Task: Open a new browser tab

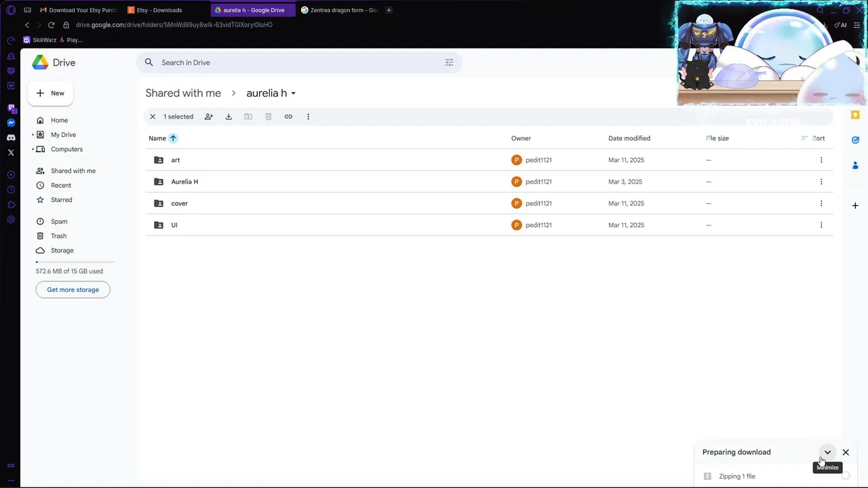Action: pos(389,10)
